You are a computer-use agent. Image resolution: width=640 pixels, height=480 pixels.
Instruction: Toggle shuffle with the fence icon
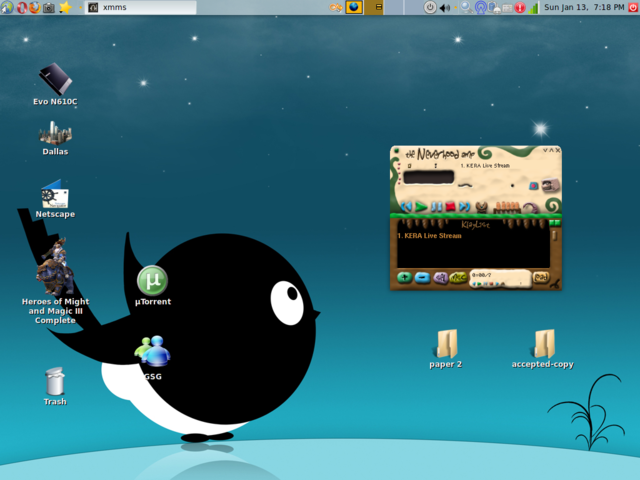click(x=507, y=207)
